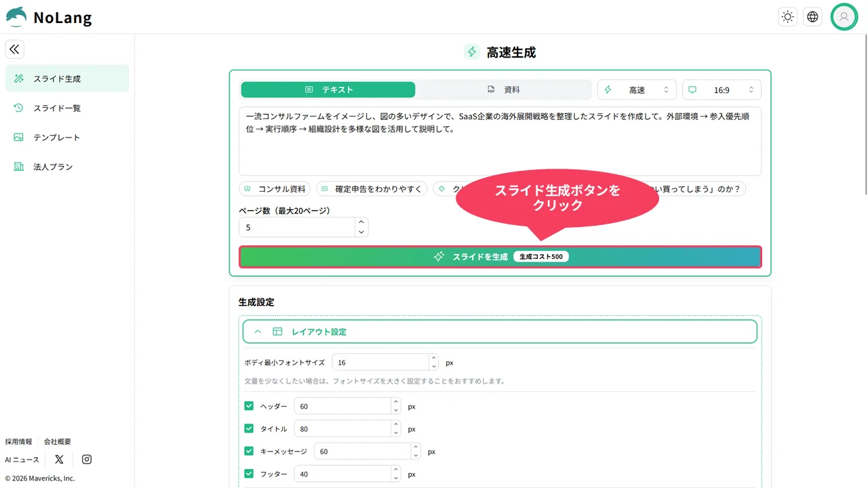
Task: Open スライド生成 in sidebar
Action: click(67, 79)
